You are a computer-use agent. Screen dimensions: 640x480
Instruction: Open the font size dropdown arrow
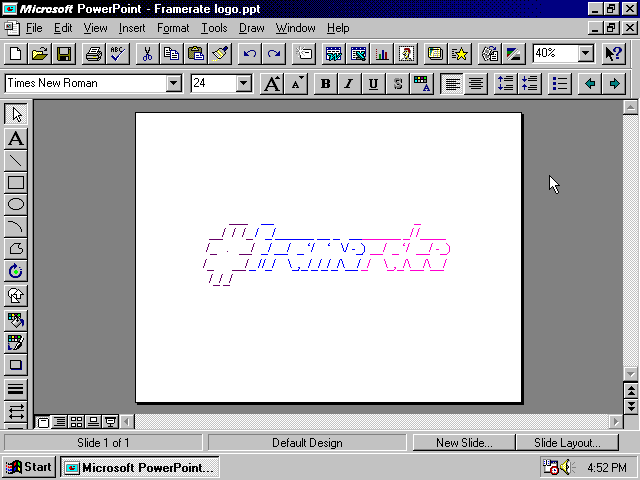243,83
